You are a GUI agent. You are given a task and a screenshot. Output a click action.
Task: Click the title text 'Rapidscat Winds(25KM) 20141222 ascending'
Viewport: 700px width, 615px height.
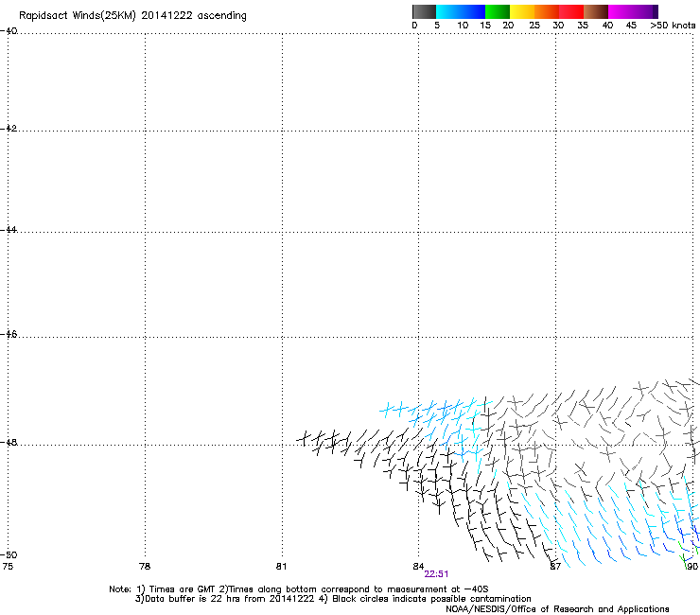pyautogui.click(x=132, y=16)
